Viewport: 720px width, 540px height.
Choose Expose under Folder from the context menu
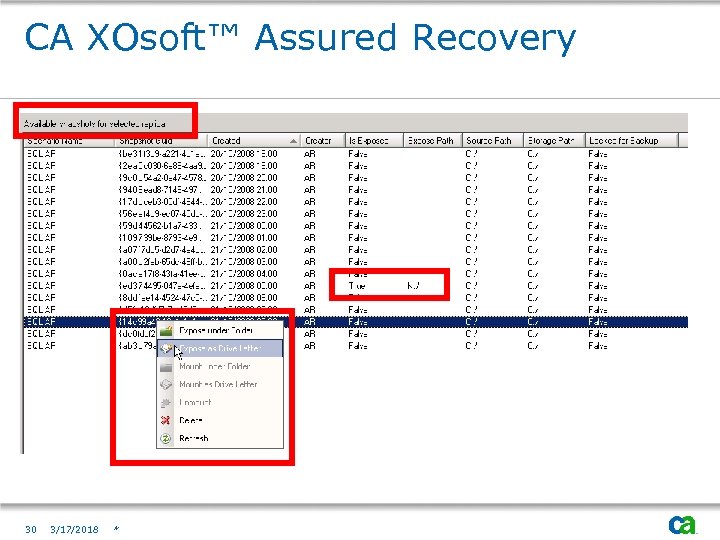coord(220,331)
